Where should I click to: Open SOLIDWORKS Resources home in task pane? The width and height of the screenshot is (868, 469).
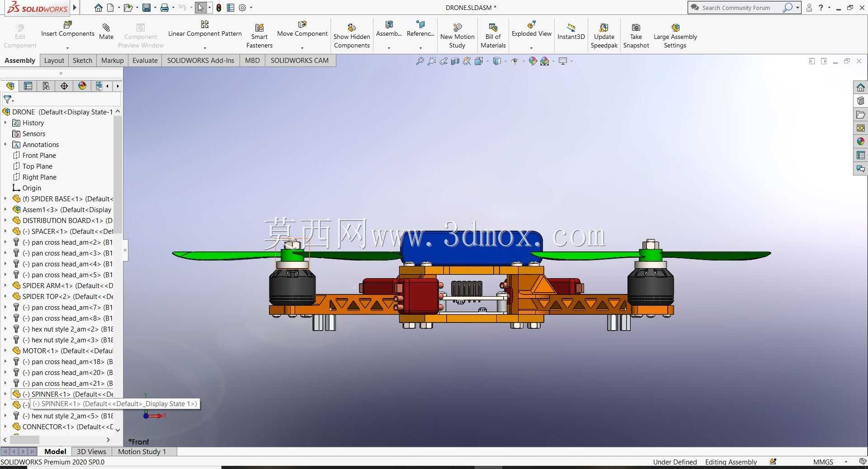[x=860, y=87]
